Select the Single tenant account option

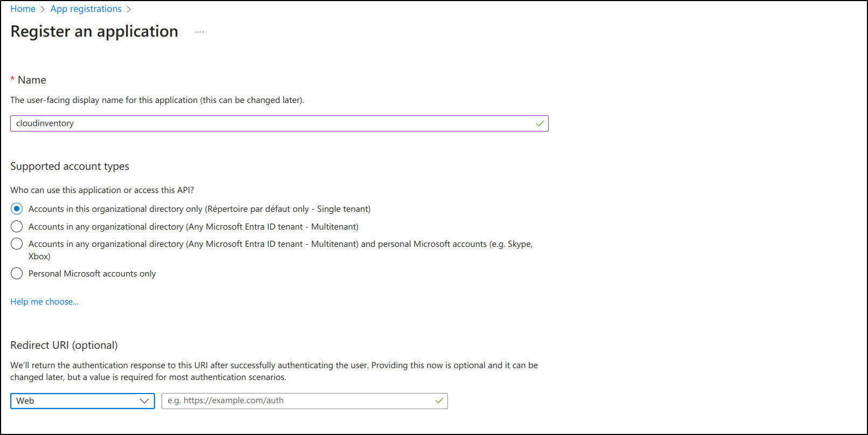click(x=17, y=209)
